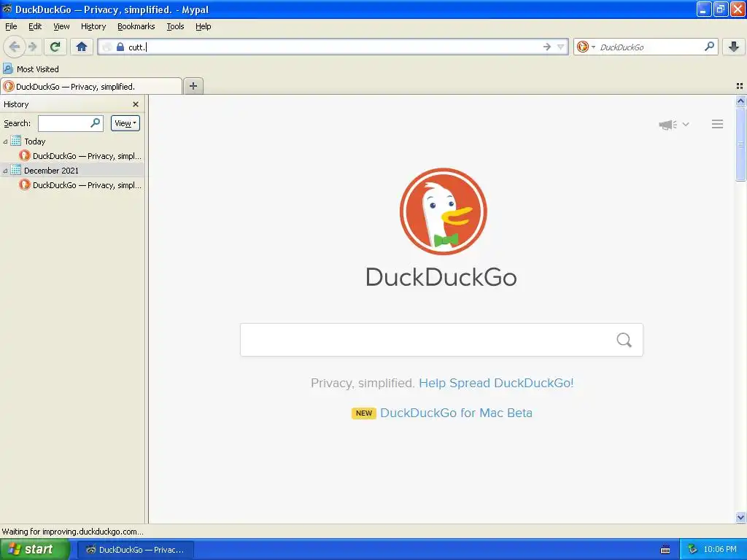747x560 pixels.
Task: Click the DuckDuckGo taskbar window button
Action: 135,550
